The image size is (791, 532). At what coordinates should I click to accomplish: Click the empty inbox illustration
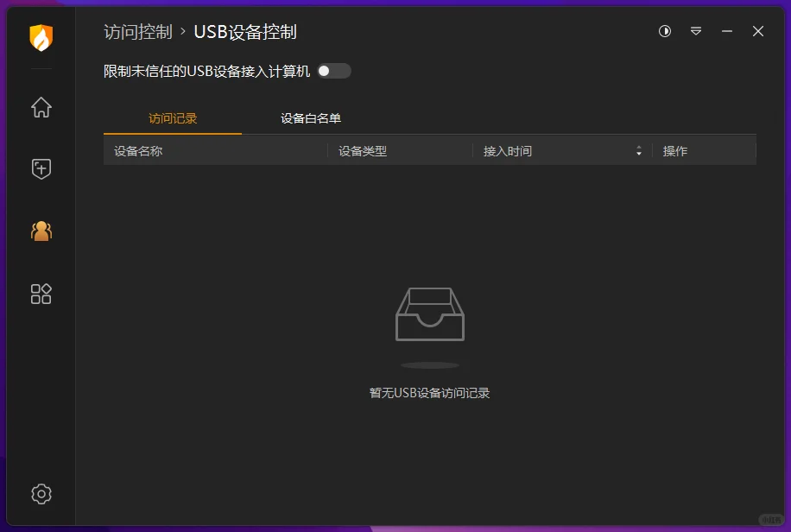coord(429,315)
